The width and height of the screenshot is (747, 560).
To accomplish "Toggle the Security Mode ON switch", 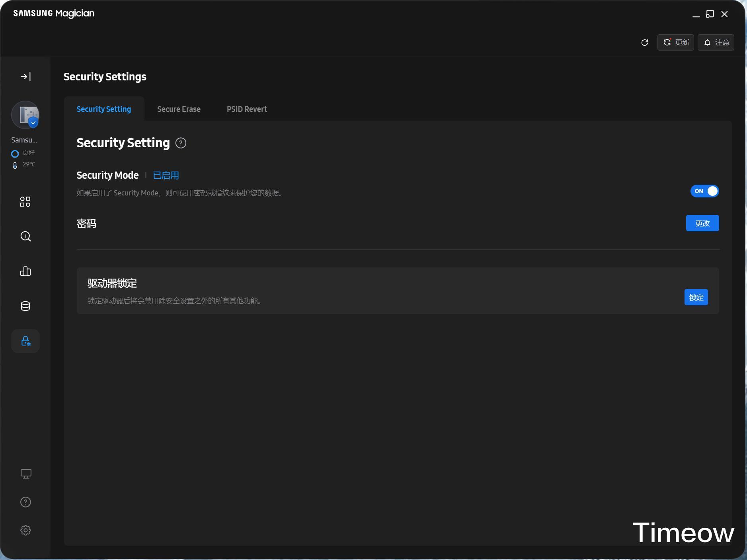I will click(x=704, y=191).
